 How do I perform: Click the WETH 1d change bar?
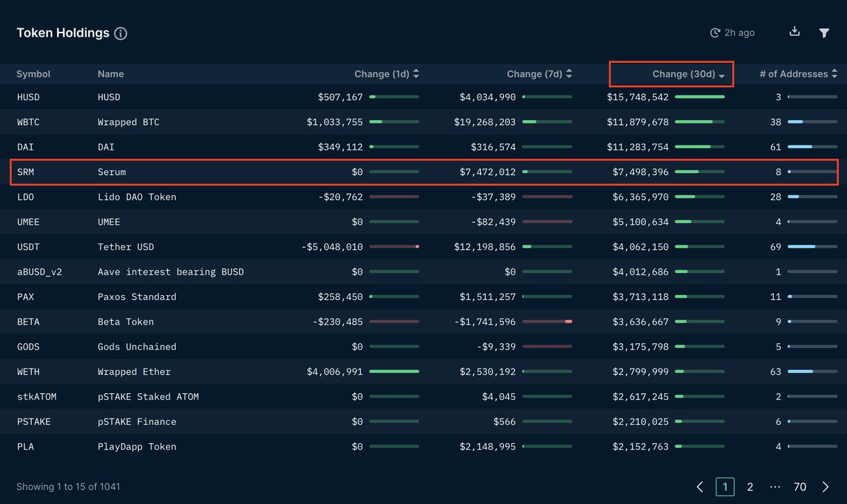point(394,372)
